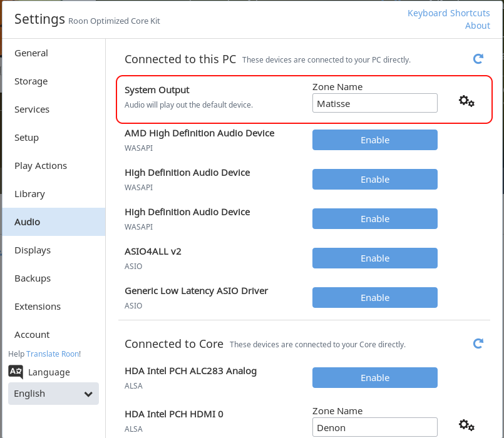Enable the ASIO4ALL v2 device
504x438 pixels.
click(x=375, y=258)
